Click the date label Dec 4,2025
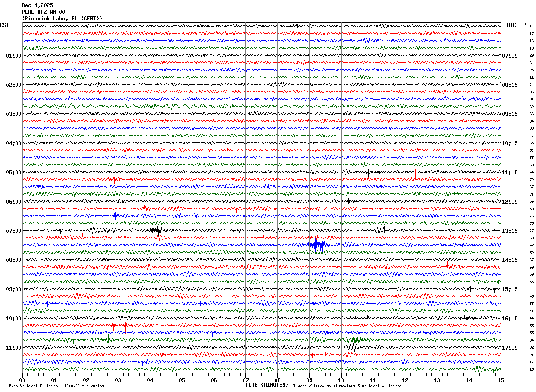Viewport: 536px width, 392px height. [x=37, y=5]
